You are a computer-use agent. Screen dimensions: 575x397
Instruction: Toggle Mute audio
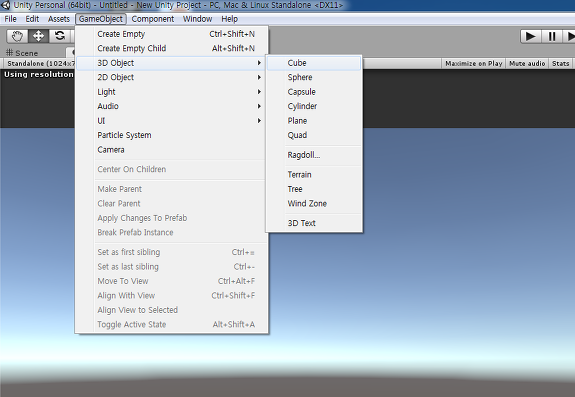pyautogui.click(x=527, y=63)
